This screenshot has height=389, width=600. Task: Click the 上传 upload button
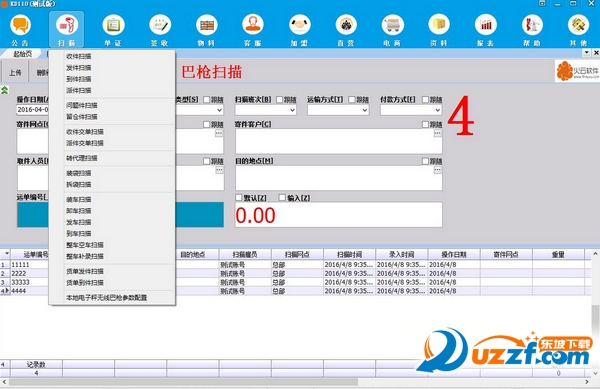[x=15, y=72]
